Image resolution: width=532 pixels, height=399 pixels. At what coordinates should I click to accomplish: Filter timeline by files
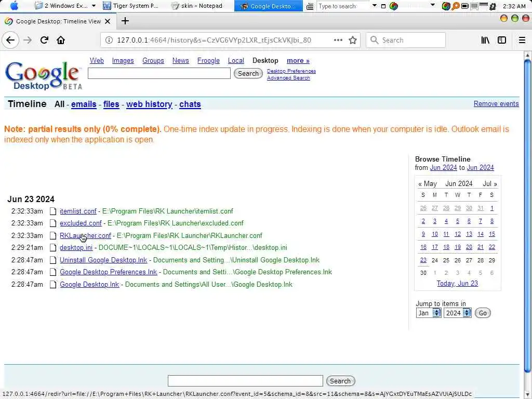click(111, 104)
